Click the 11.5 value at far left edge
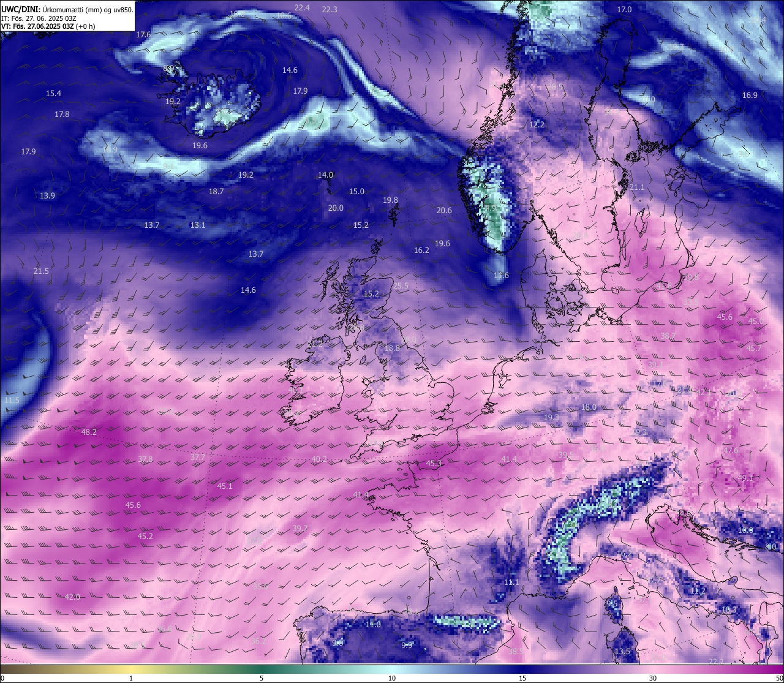The width and height of the screenshot is (784, 683). [12, 401]
